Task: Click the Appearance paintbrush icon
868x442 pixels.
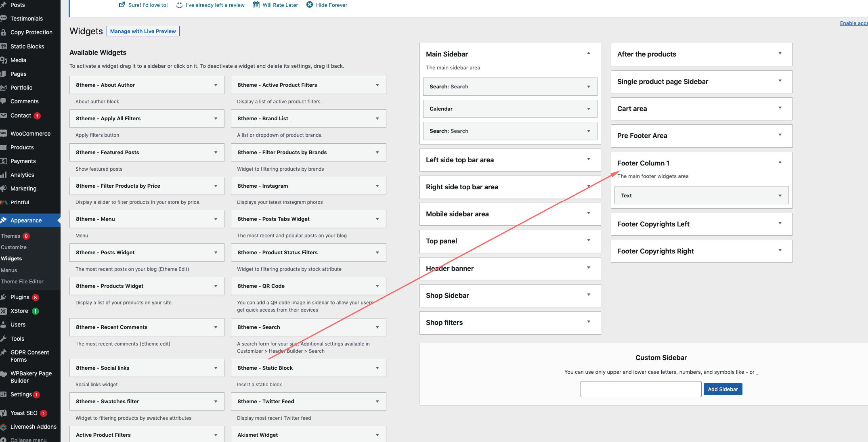Action: click(3, 220)
